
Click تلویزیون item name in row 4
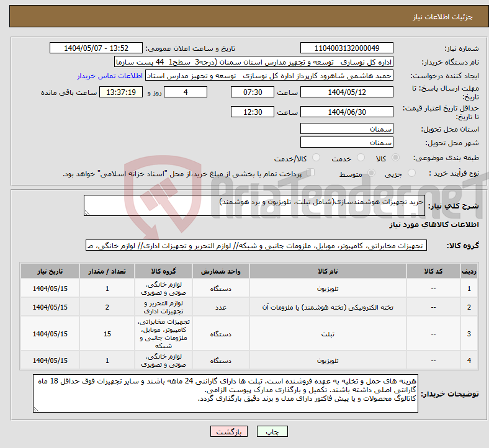[x=328, y=361]
